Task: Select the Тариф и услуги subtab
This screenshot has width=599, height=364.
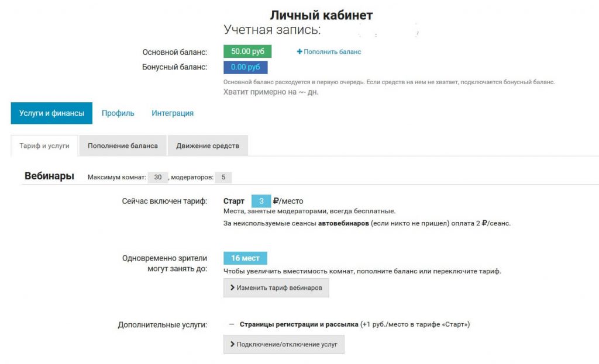Action: pyautogui.click(x=44, y=146)
